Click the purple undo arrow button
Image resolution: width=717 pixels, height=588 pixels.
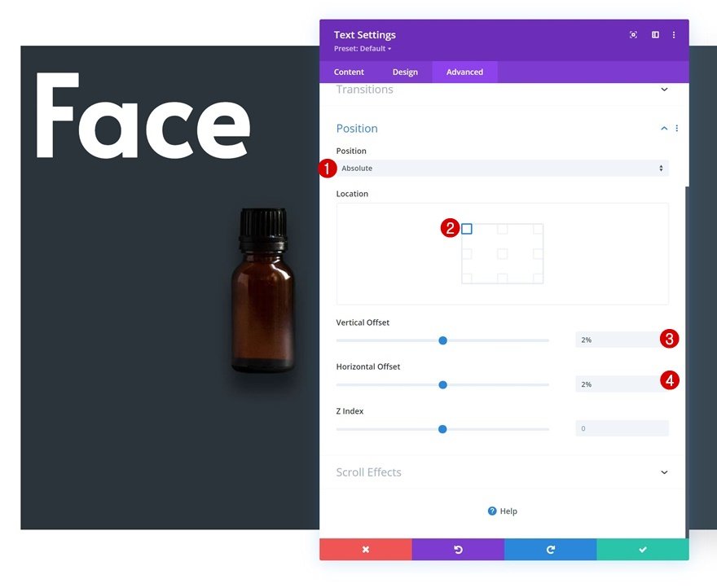click(x=458, y=549)
